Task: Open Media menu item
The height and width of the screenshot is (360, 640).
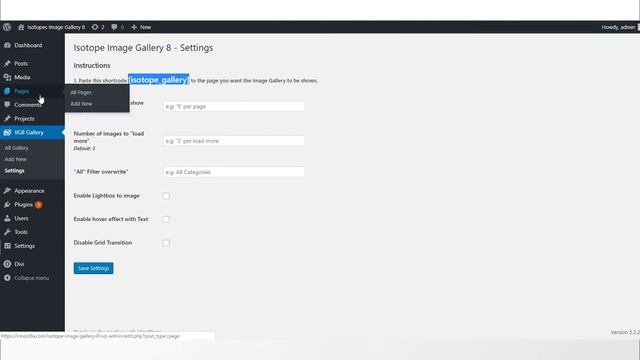Action: [22, 77]
